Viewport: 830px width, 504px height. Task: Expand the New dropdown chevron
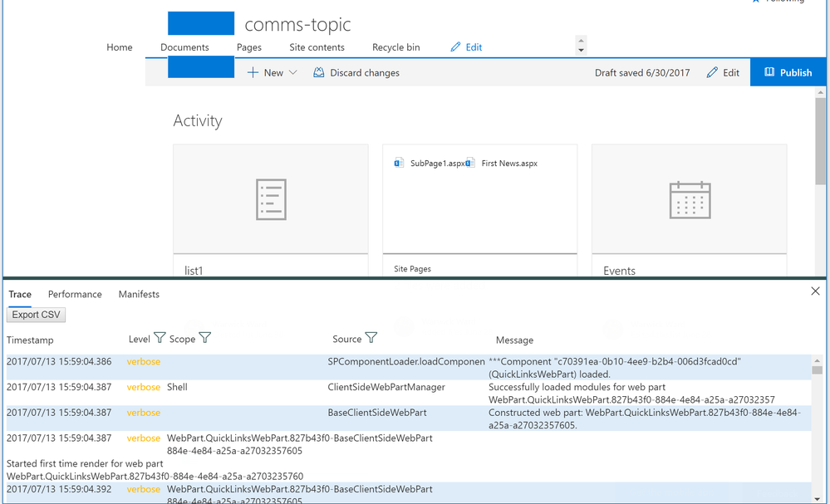[292, 72]
